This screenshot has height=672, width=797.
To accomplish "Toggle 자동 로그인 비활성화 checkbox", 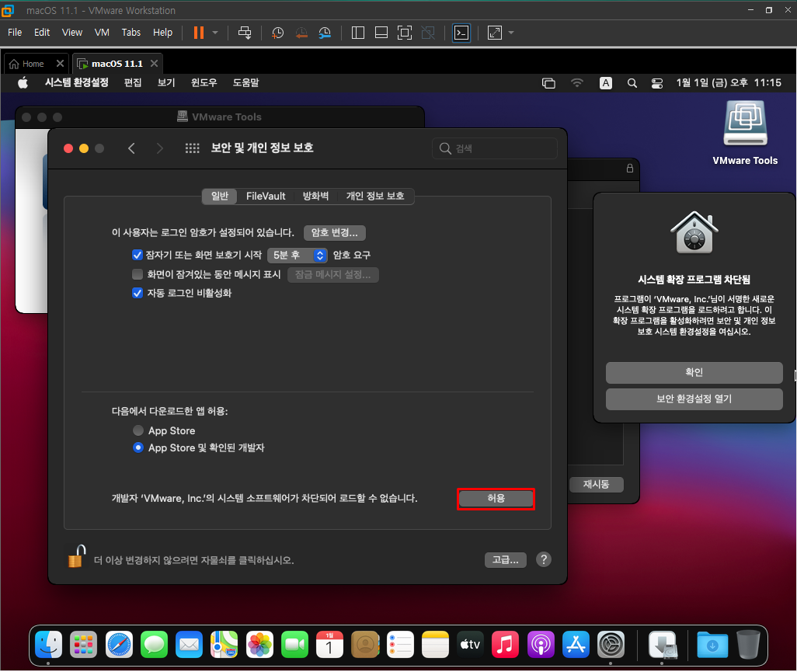I will [137, 293].
